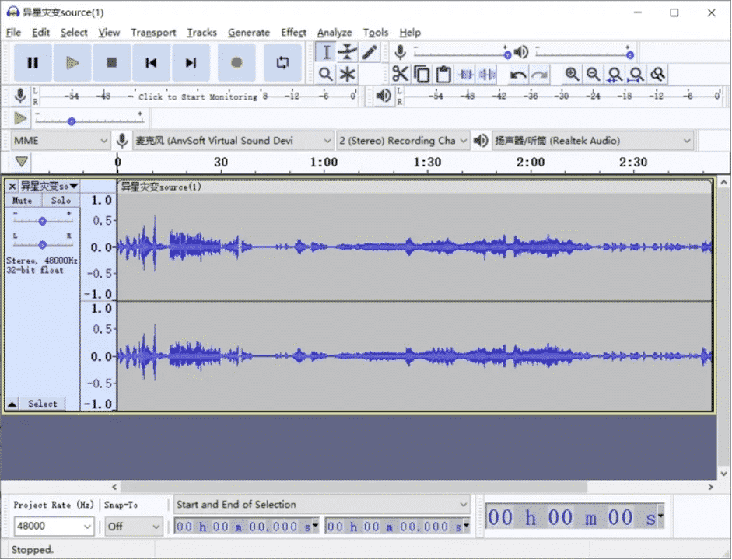Solo the 异星灾变source track
This screenshot has height=560, width=732.
pyautogui.click(x=61, y=201)
